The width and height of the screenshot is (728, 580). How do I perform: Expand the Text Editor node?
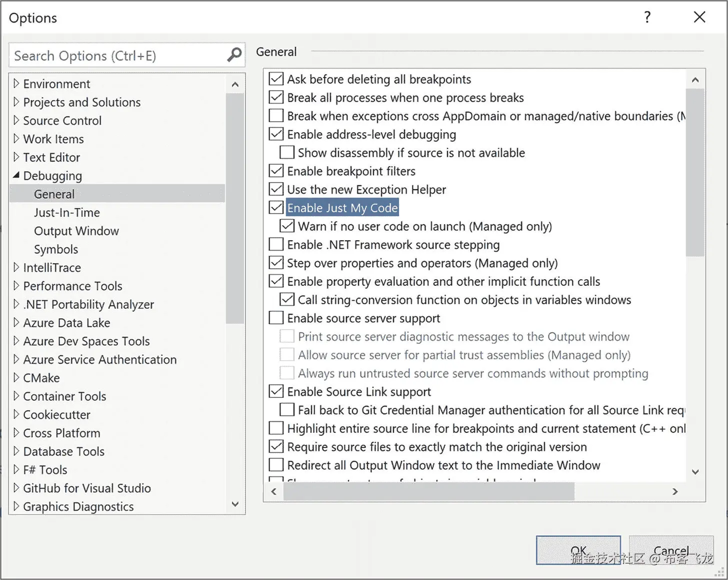(16, 157)
